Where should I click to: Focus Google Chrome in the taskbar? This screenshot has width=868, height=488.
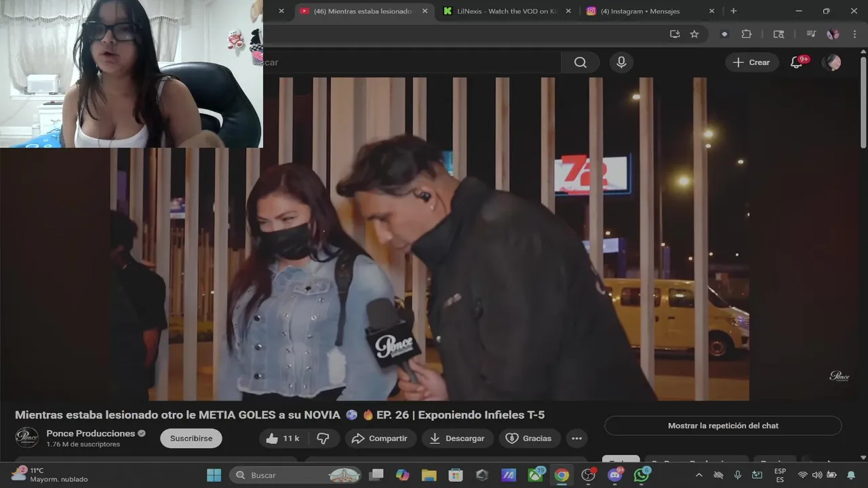pos(561,475)
